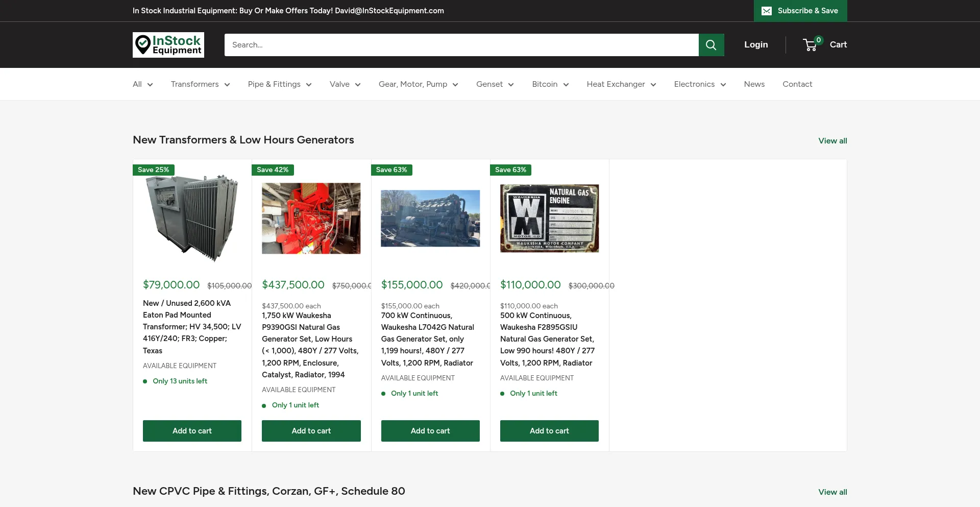Add the $110,000 generator to cart
The height and width of the screenshot is (507, 980).
click(x=549, y=431)
